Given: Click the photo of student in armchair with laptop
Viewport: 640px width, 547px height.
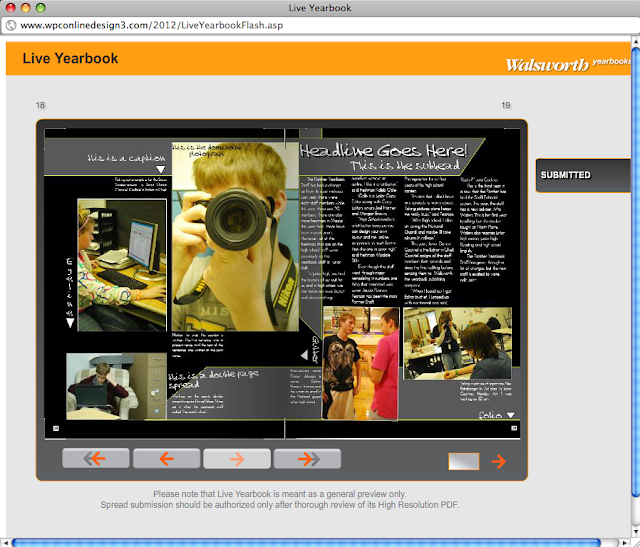Looking at the screenshot, I should pyautogui.click(x=116, y=387).
